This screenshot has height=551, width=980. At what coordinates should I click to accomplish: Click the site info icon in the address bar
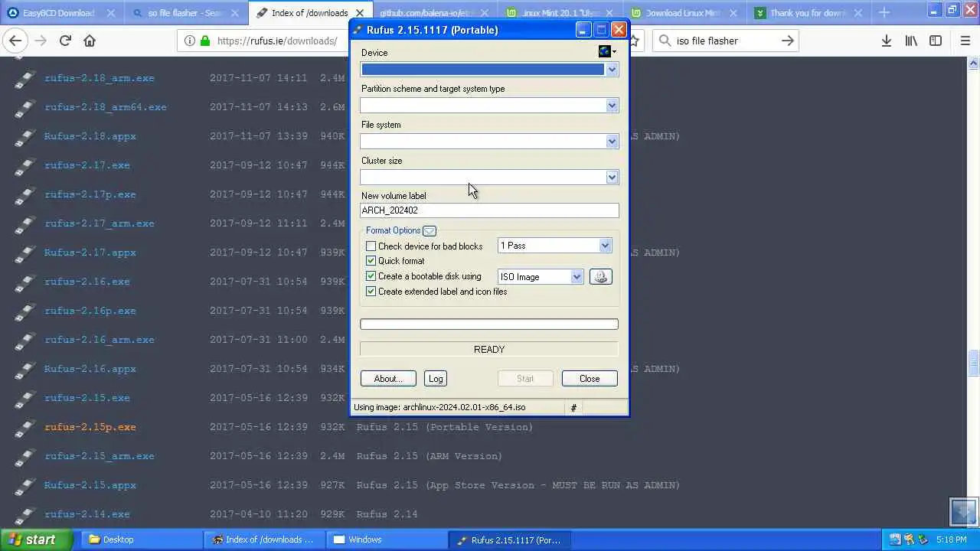pos(189,41)
